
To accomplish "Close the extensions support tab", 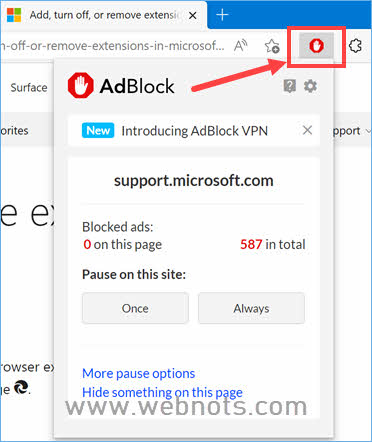I will pos(193,15).
